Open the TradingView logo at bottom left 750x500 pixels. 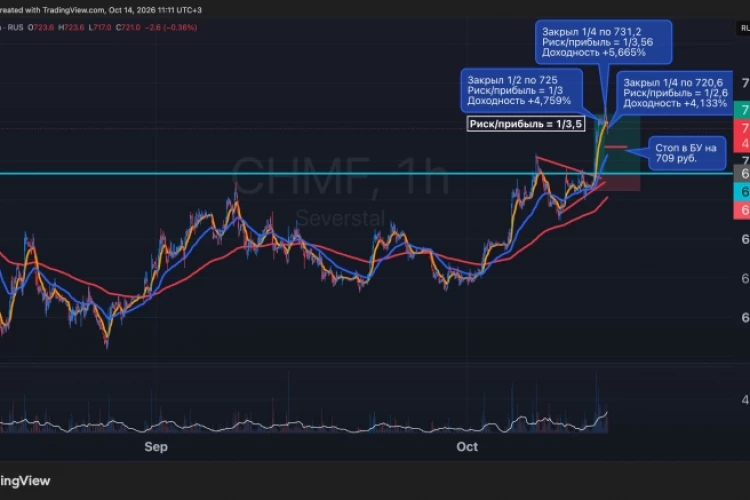pos(25,481)
